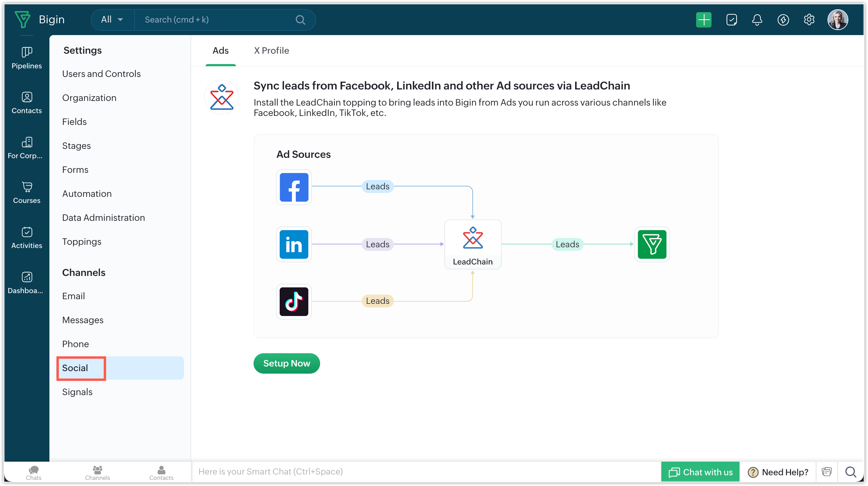Open the All search filter dropdown
Screen dimensions: 868x486
coord(112,20)
